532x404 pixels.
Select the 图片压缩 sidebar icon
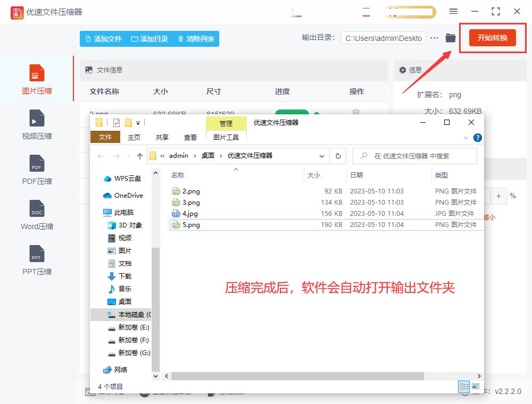click(36, 77)
